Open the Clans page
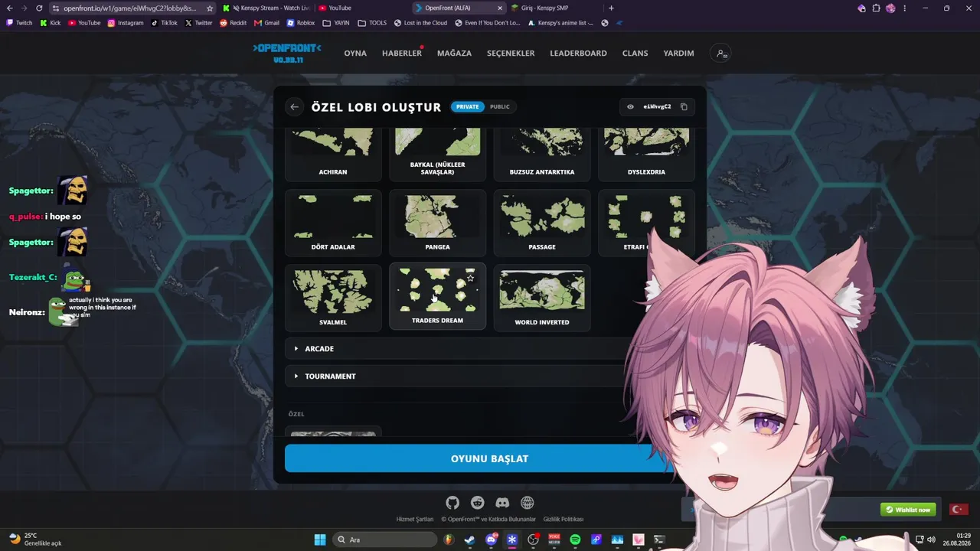The height and width of the screenshot is (551, 980). [635, 54]
